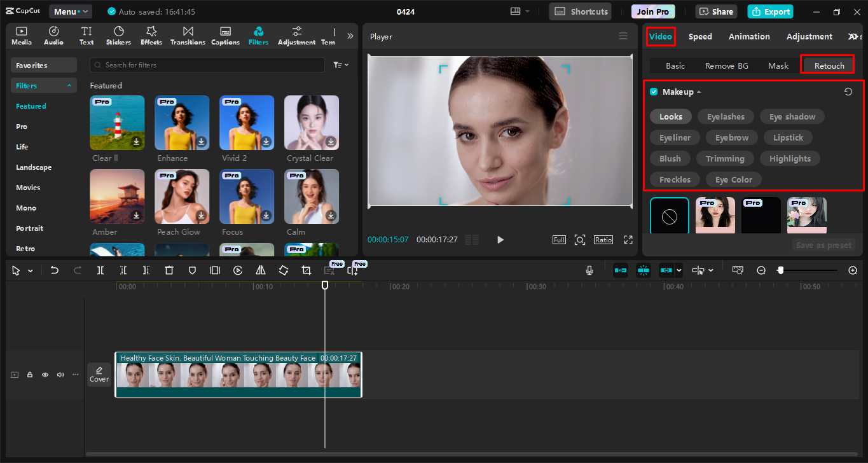Click the microphone icon to record voiceover
The image size is (868, 463).
tap(589, 270)
